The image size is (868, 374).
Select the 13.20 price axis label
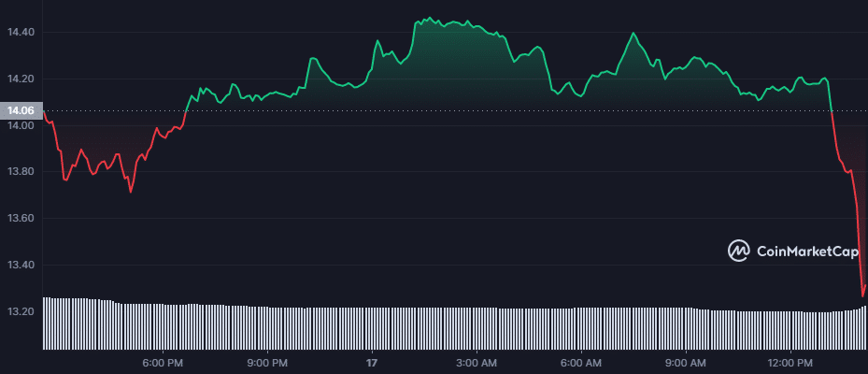click(21, 311)
